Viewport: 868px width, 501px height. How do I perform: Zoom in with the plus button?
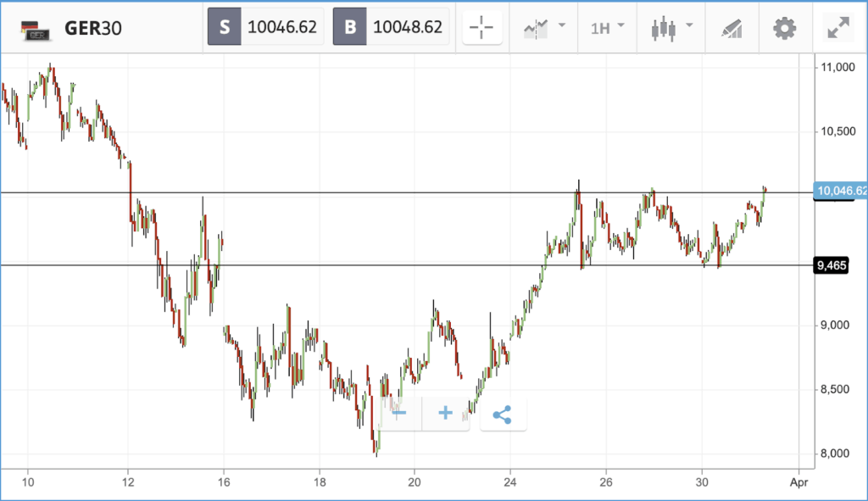coord(445,413)
